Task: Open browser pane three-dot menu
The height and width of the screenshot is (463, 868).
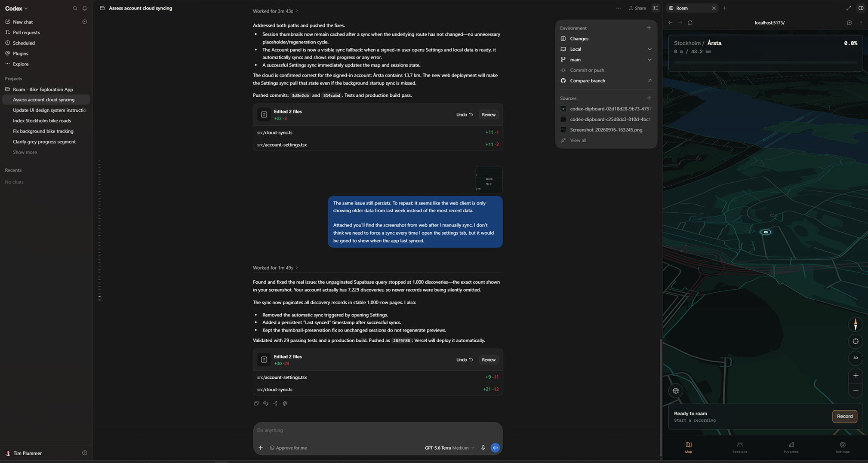Action: [x=861, y=23]
